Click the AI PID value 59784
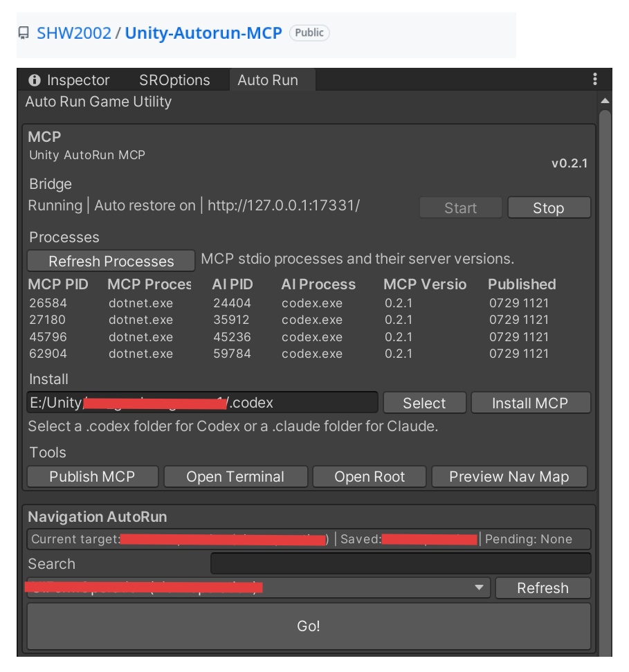 click(232, 354)
